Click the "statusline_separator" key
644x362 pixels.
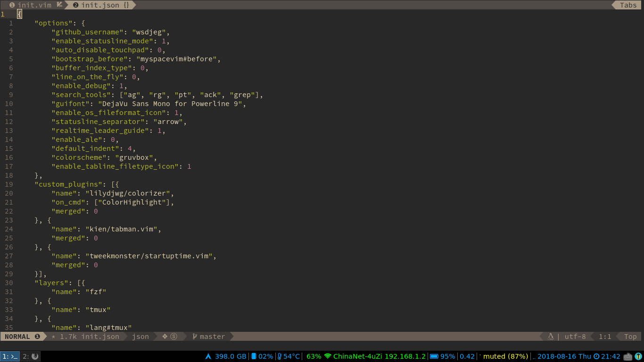point(98,122)
